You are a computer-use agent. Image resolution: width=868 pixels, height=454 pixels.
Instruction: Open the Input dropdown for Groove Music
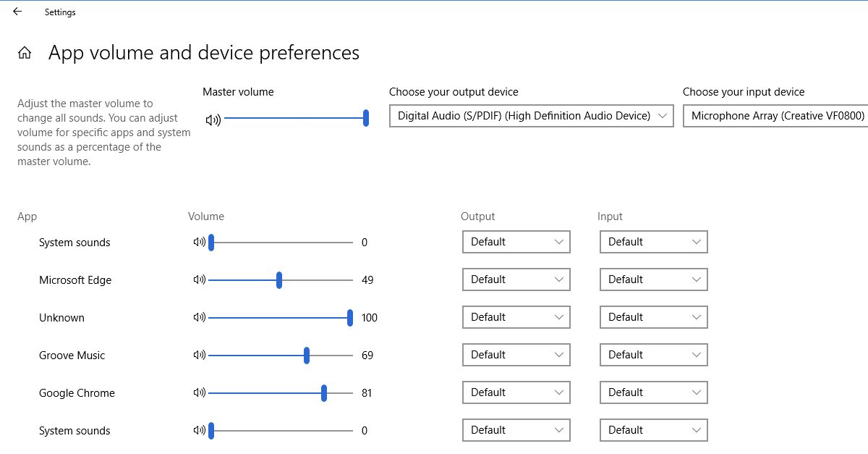coord(653,355)
